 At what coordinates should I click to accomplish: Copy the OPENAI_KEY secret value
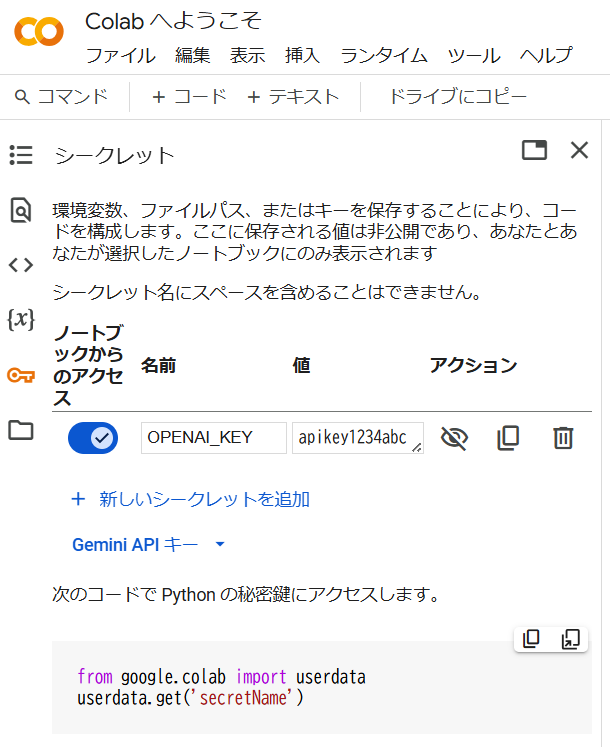click(508, 437)
